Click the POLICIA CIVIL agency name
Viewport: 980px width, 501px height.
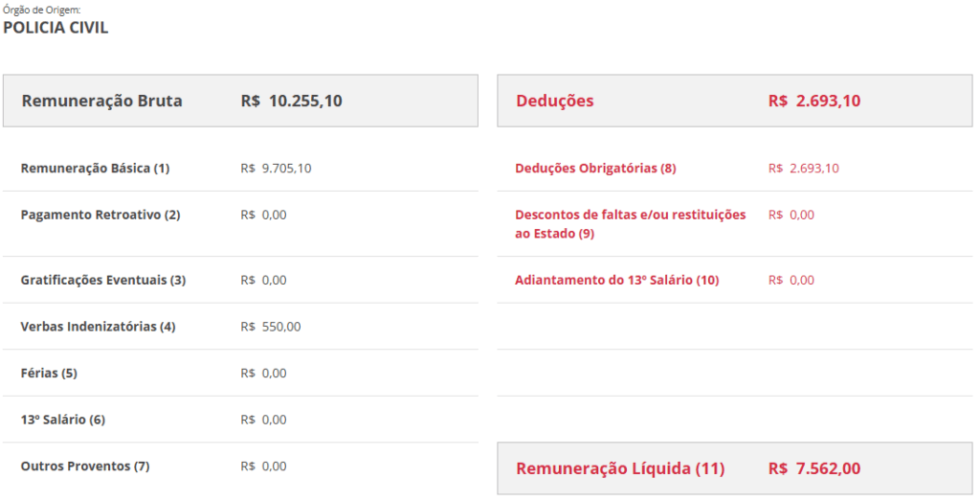pyautogui.click(x=56, y=28)
